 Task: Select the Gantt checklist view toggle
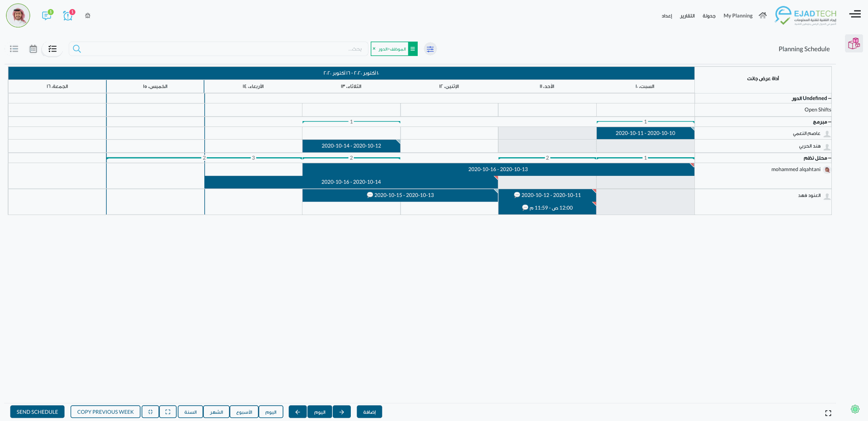click(52, 49)
